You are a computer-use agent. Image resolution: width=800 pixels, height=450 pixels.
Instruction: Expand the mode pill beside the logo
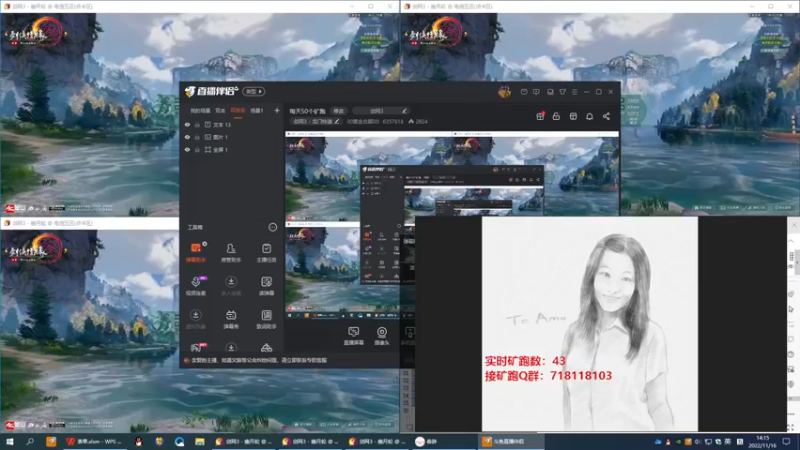(254, 91)
